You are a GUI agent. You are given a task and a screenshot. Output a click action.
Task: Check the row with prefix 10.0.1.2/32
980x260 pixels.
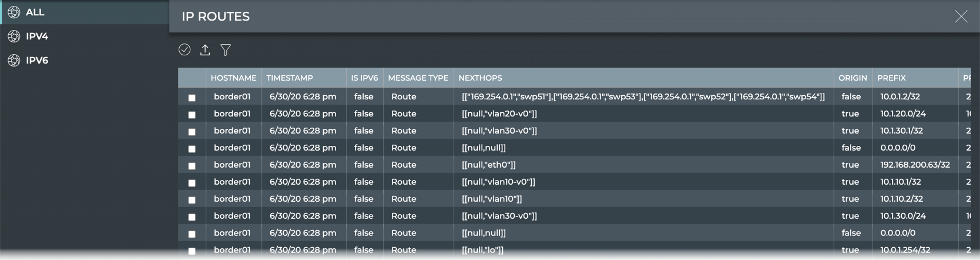tap(192, 98)
